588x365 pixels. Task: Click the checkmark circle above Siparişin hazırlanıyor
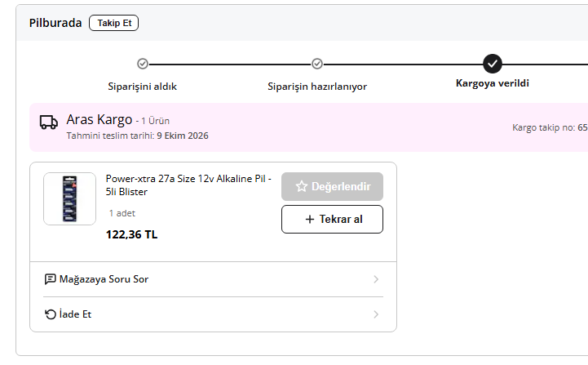coord(317,64)
